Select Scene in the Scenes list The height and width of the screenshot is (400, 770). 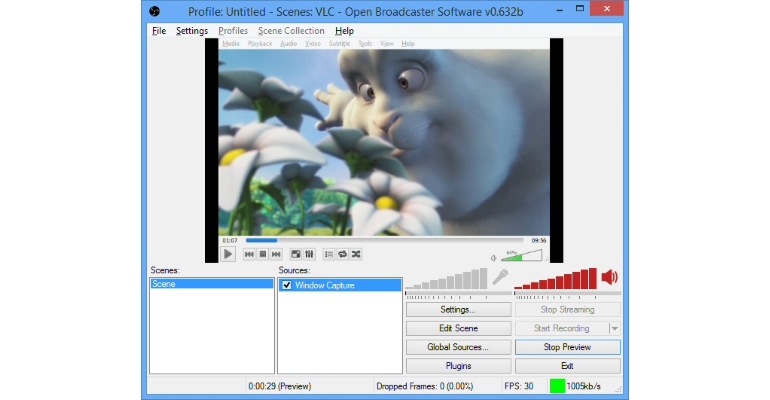point(211,284)
